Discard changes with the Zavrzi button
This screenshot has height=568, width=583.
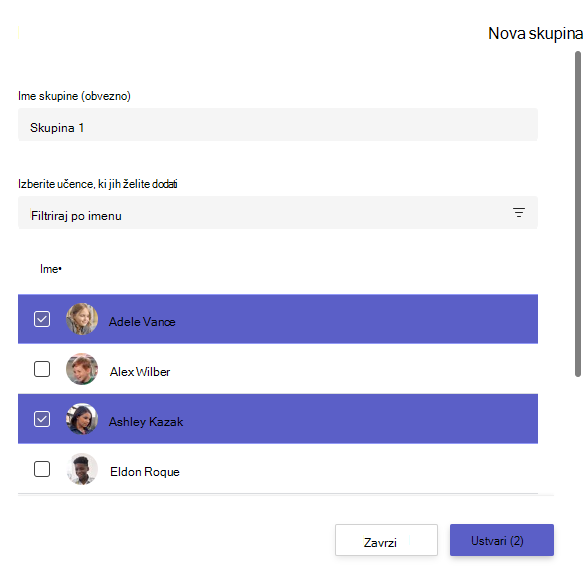(x=386, y=540)
